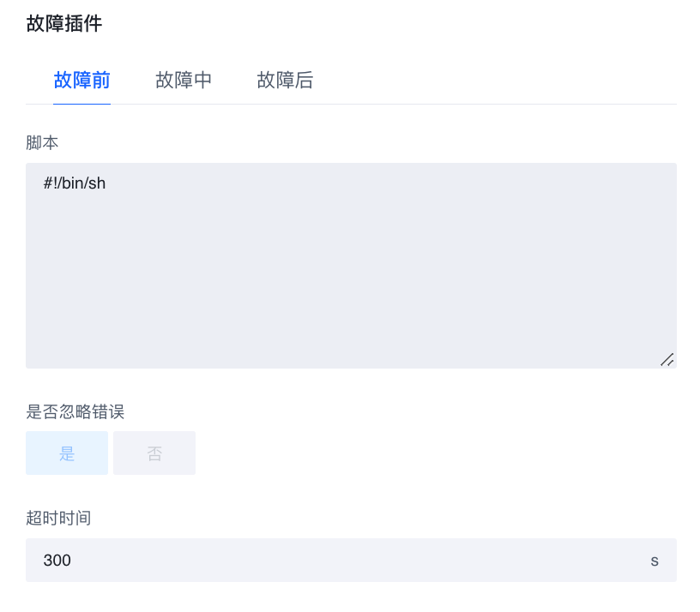Focus the 脚本 script editor box

tap(351, 266)
